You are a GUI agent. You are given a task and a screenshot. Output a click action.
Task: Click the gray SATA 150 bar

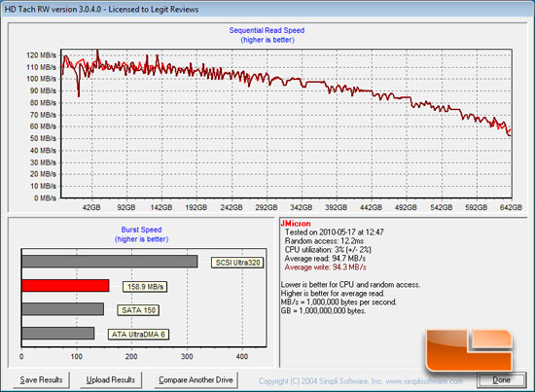pos(63,309)
